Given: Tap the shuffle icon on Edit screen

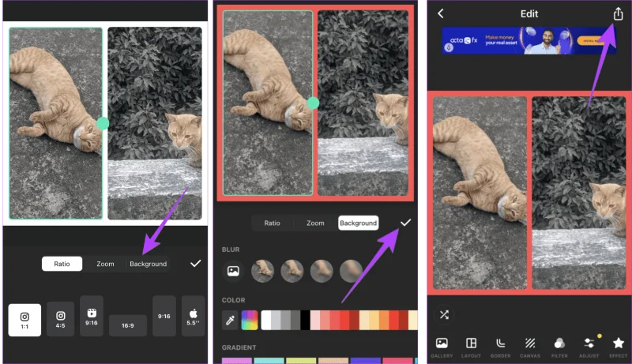Looking at the screenshot, I should click(x=444, y=314).
